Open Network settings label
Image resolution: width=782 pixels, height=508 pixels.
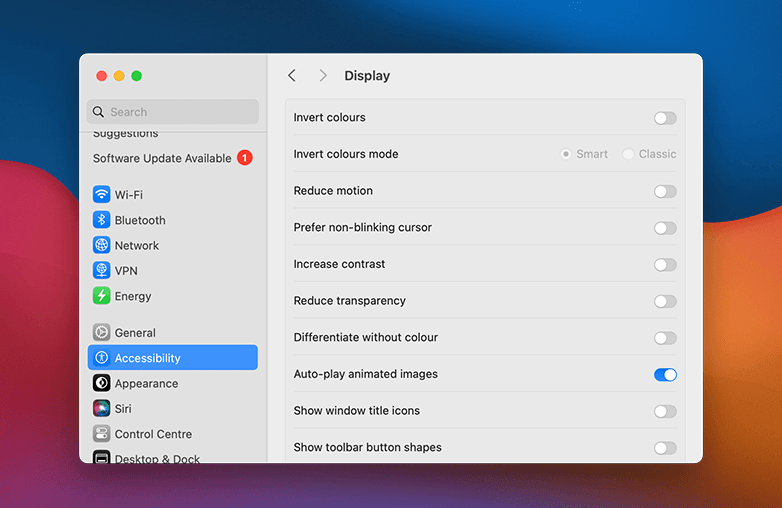(x=137, y=246)
